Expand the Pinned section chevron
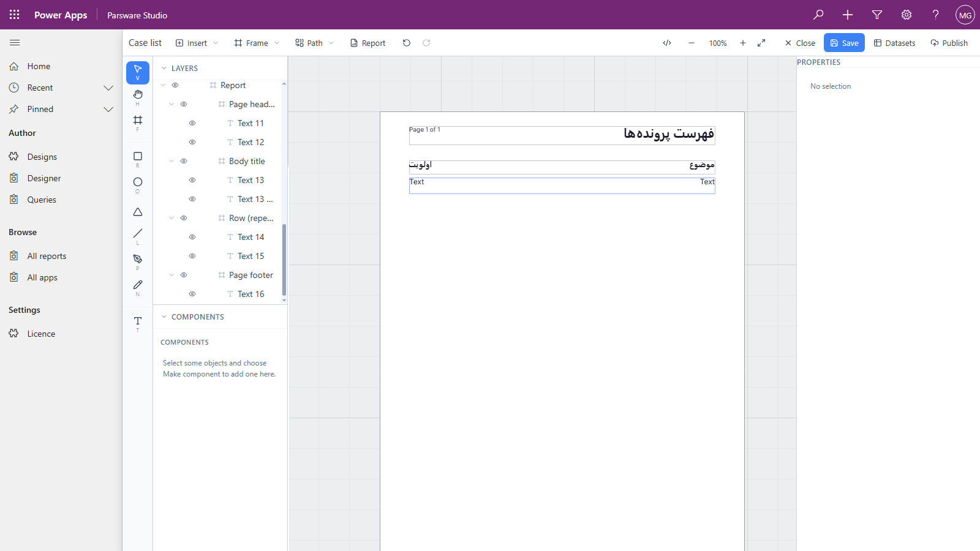 point(108,109)
